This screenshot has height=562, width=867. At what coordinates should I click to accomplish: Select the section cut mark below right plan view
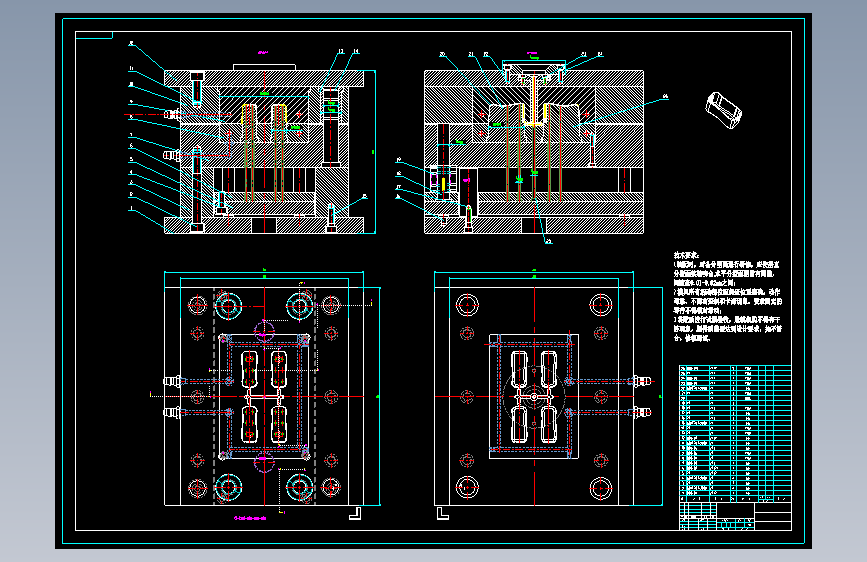coord(443,514)
